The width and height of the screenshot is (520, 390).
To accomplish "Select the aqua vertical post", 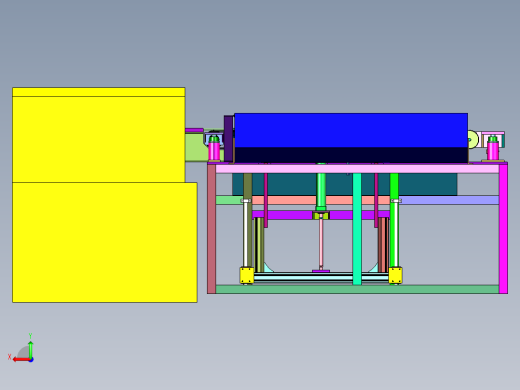I will point(357,229).
